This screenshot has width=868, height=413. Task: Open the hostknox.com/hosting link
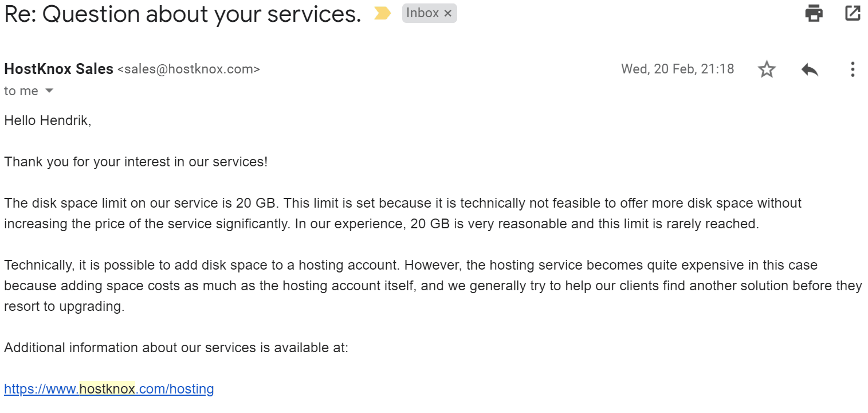pos(109,389)
